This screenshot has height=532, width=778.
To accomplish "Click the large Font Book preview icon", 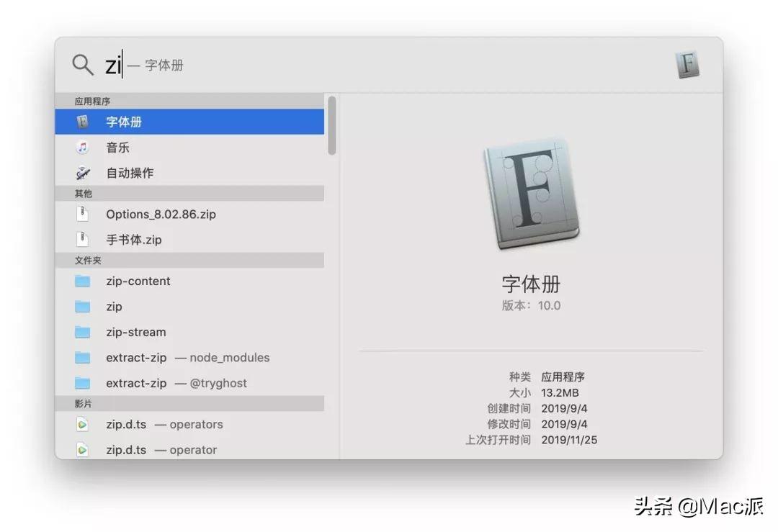I will point(532,194).
